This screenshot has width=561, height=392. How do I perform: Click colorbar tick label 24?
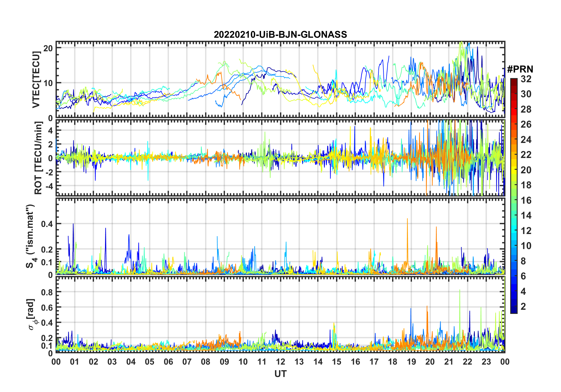(x=526, y=140)
